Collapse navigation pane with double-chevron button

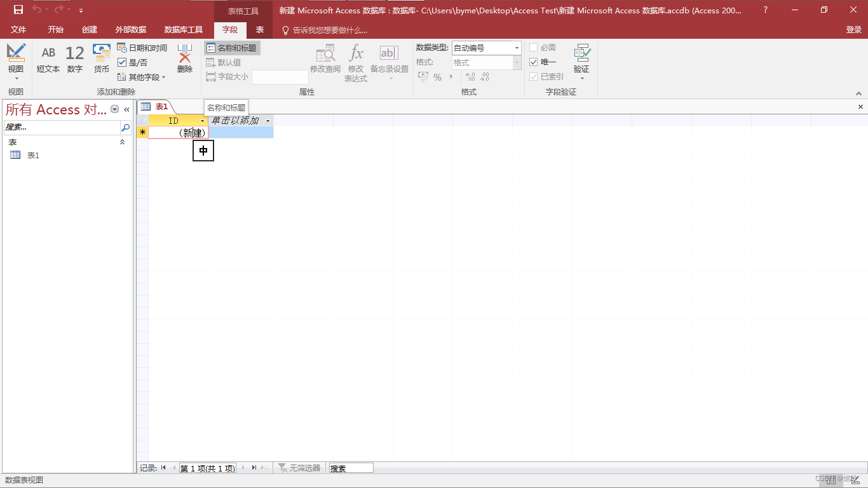[x=126, y=109]
